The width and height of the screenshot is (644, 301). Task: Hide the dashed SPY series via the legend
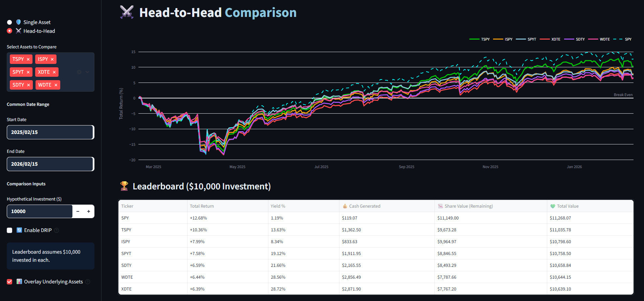pyautogui.click(x=622, y=39)
